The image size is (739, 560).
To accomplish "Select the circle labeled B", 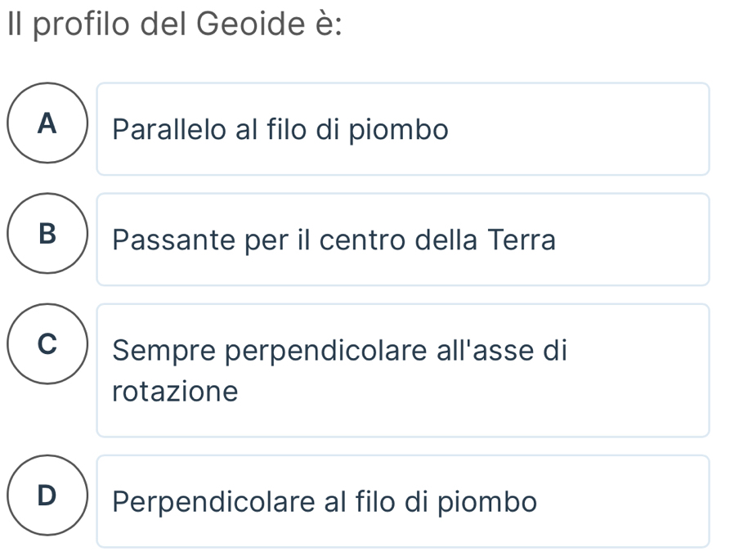I will 48,235.
